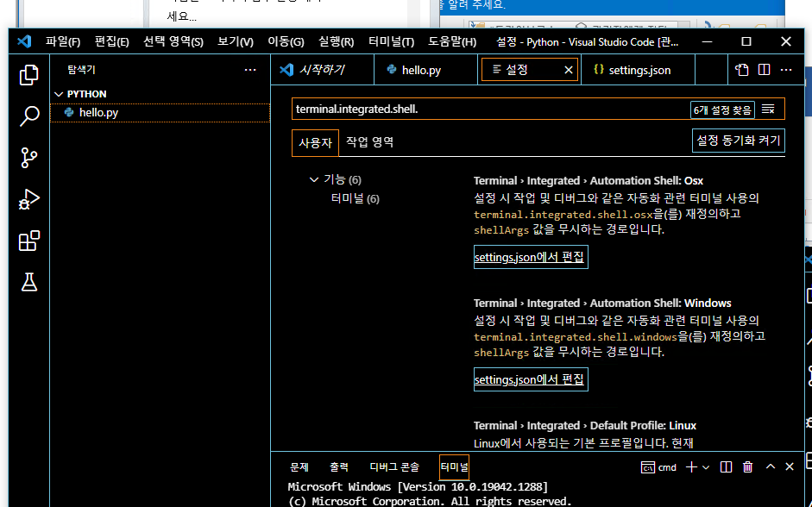
Task: Select the 터미널 panel tab
Action: (x=454, y=467)
